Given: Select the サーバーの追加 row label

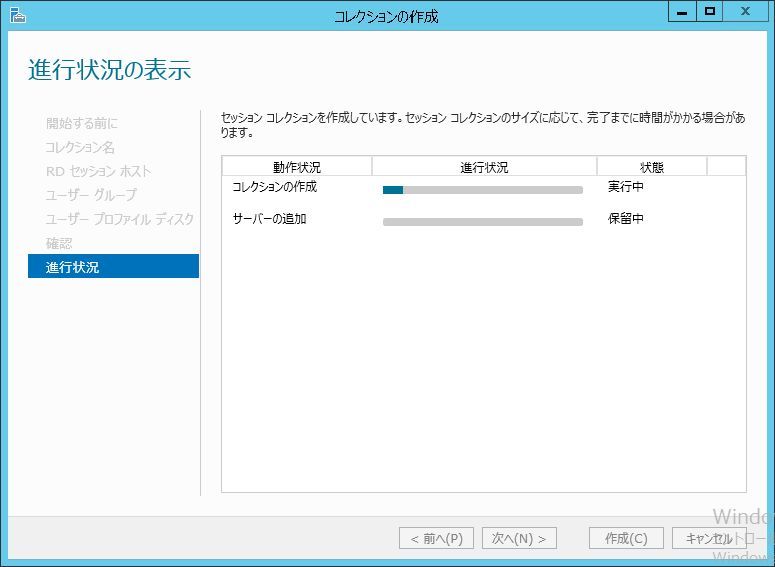Looking at the screenshot, I should click(x=269, y=218).
